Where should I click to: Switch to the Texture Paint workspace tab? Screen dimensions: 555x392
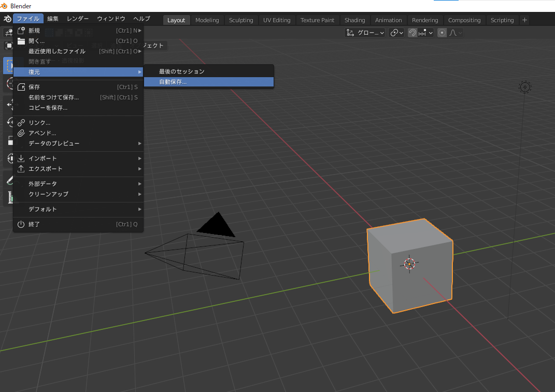pyautogui.click(x=318, y=20)
